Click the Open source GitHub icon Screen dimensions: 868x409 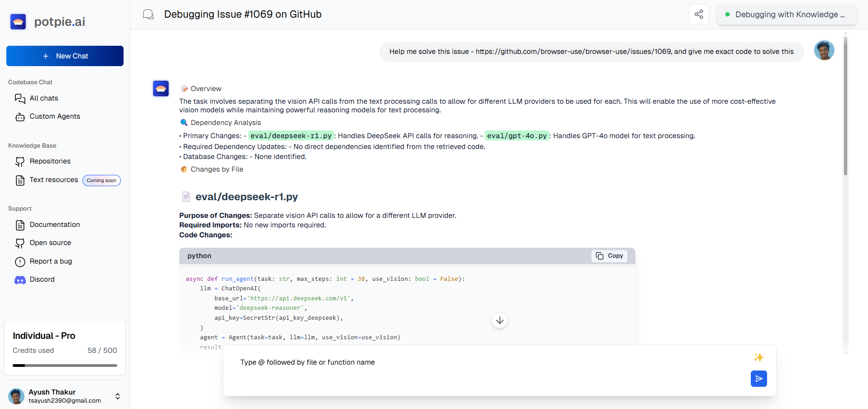[x=20, y=243]
